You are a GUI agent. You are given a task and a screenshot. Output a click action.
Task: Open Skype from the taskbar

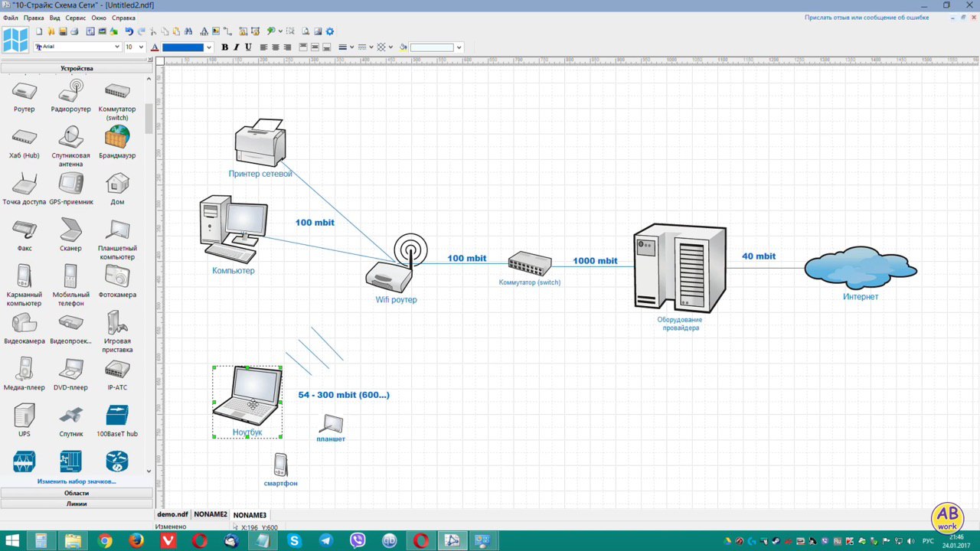[294, 541]
